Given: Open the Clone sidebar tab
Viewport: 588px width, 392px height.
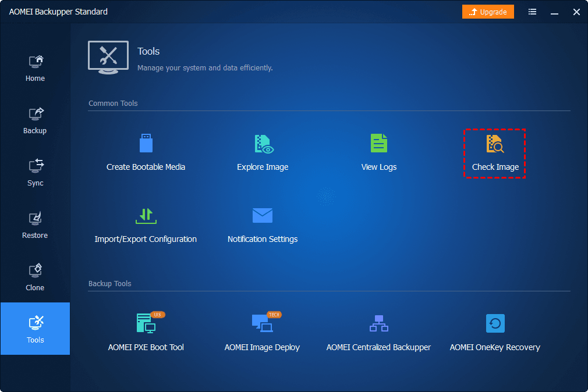Looking at the screenshot, I should click(x=36, y=277).
